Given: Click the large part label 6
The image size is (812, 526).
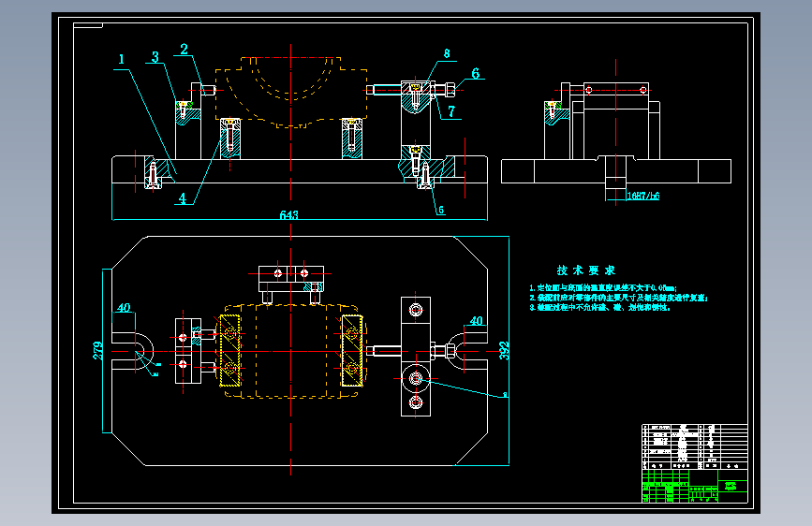Looking at the screenshot, I should [476, 74].
